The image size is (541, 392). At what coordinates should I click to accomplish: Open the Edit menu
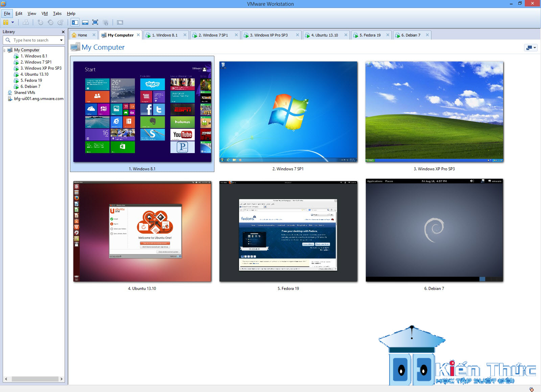[19, 14]
